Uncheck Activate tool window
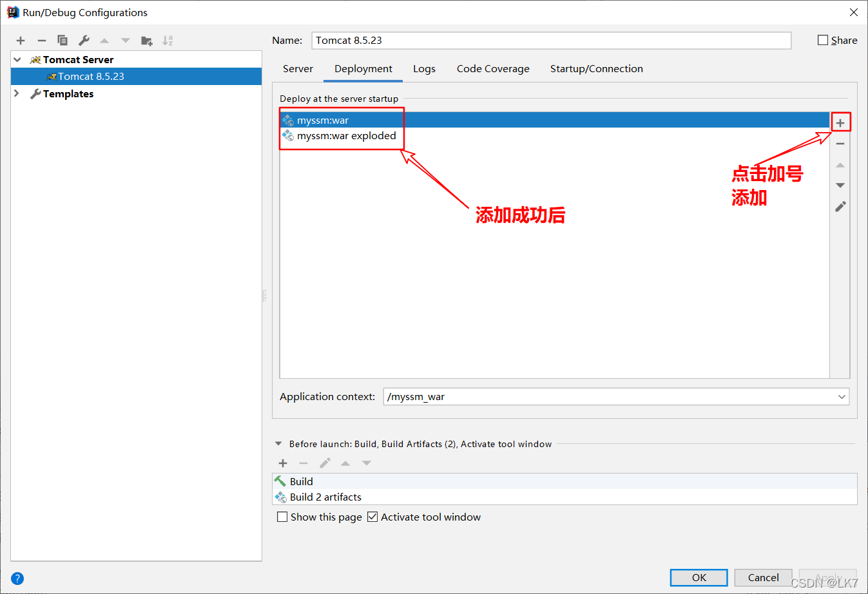Screen dimensions: 868x594 pyautogui.click(x=372, y=517)
